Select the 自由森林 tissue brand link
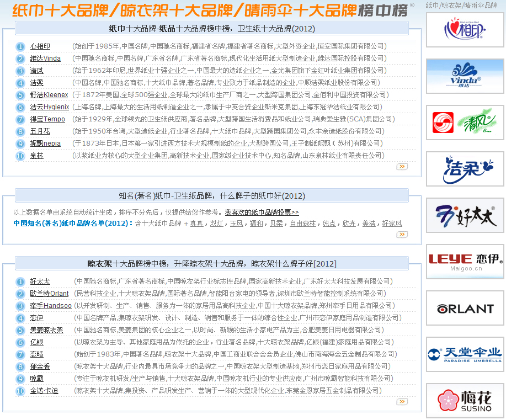This screenshot has height=420, width=506. pyautogui.click(x=303, y=224)
